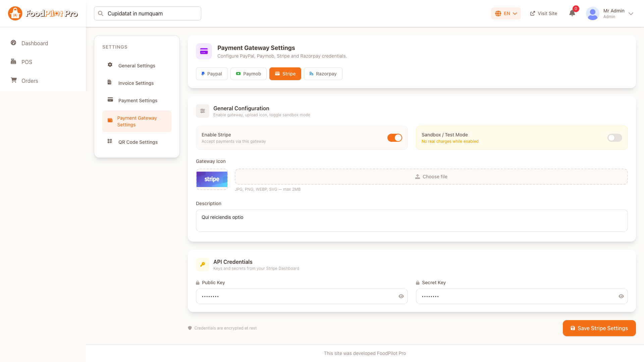Click Save Stripe Settings button
644x362 pixels.
(599, 328)
